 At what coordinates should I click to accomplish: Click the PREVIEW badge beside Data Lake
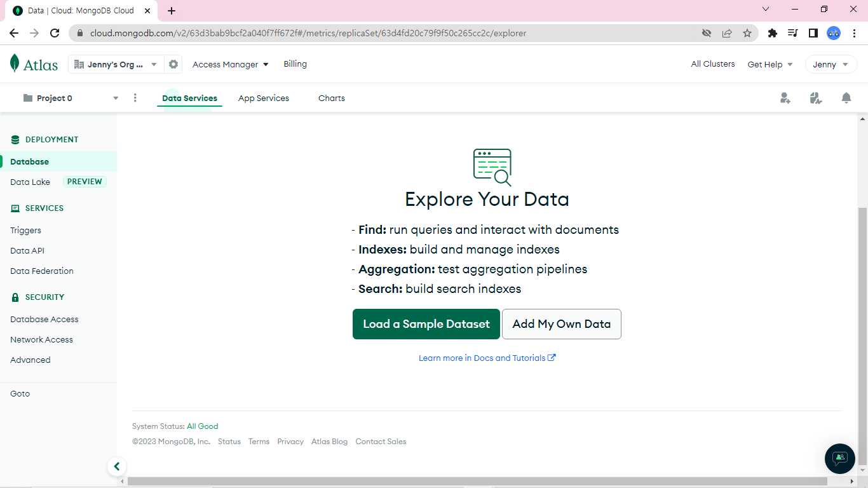[85, 182]
